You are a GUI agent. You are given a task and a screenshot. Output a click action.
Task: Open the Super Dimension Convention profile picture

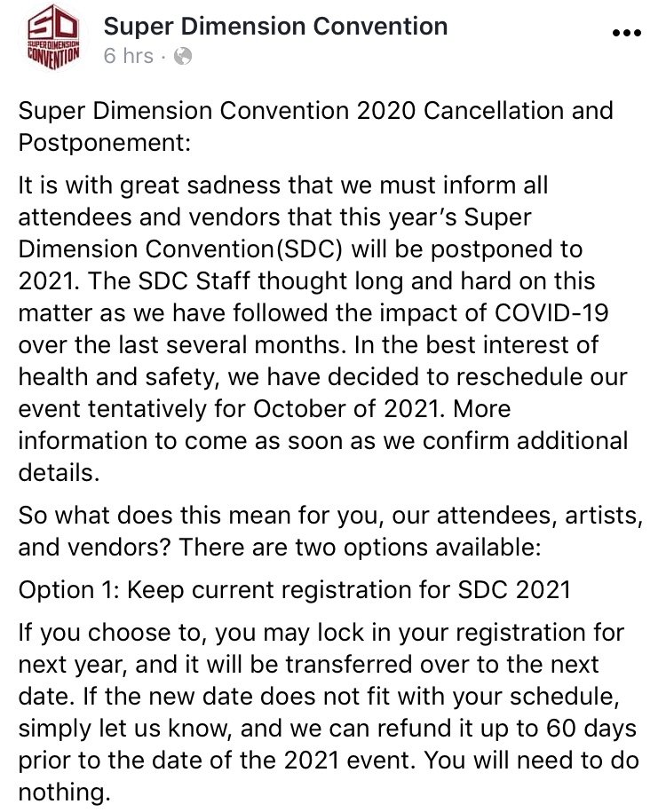coord(53,37)
